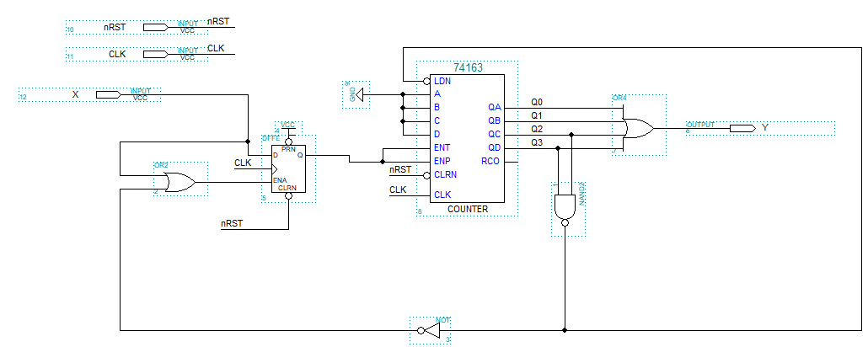
Task: Click the CLK label left of the flip-flop
Action: tap(243, 163)
